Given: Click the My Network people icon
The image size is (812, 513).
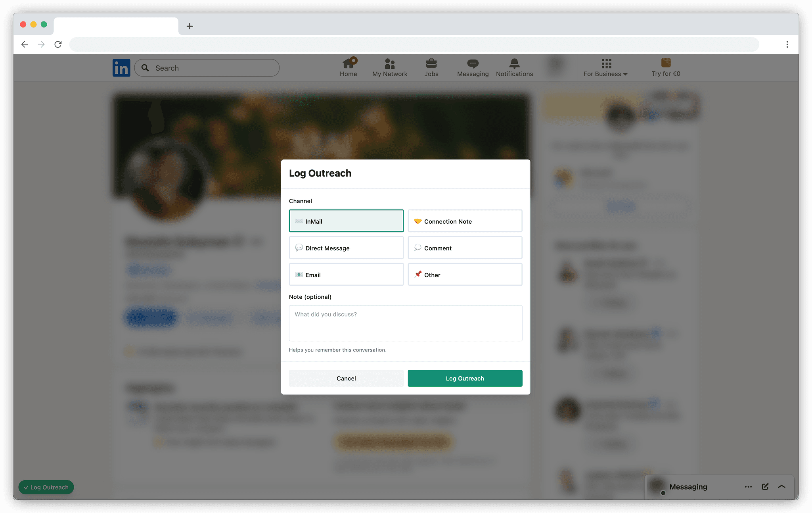Looking at the screenshot, I should [x=390, y=67].
